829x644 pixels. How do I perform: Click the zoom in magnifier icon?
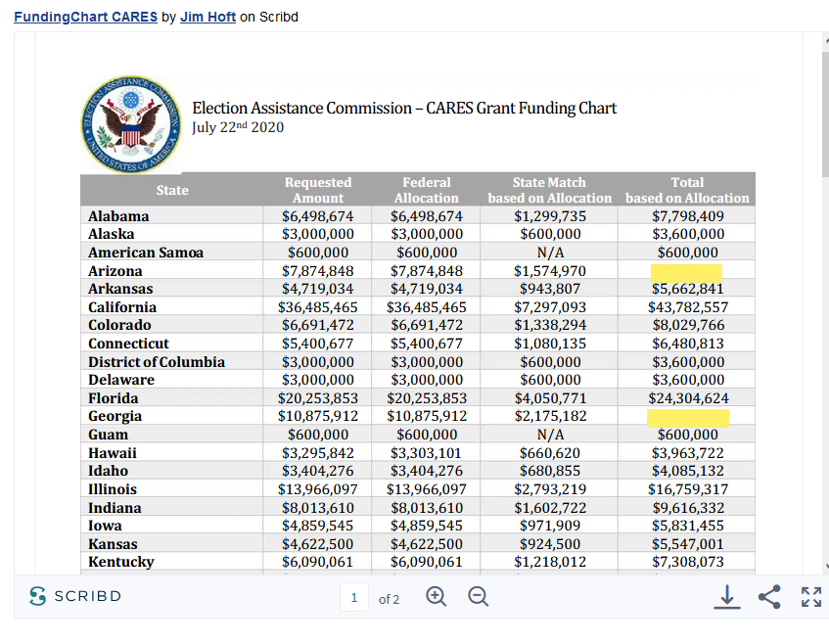point(437,597)
